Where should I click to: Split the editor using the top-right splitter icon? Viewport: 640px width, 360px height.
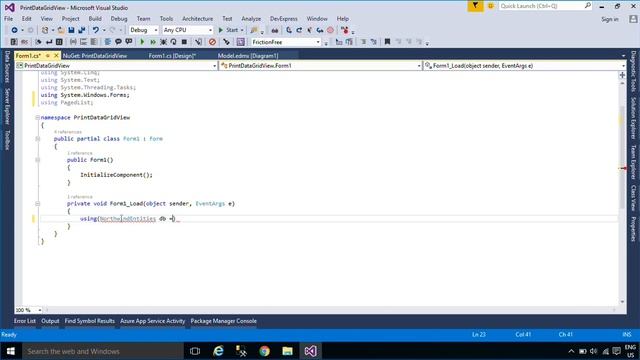click(622, 75)
